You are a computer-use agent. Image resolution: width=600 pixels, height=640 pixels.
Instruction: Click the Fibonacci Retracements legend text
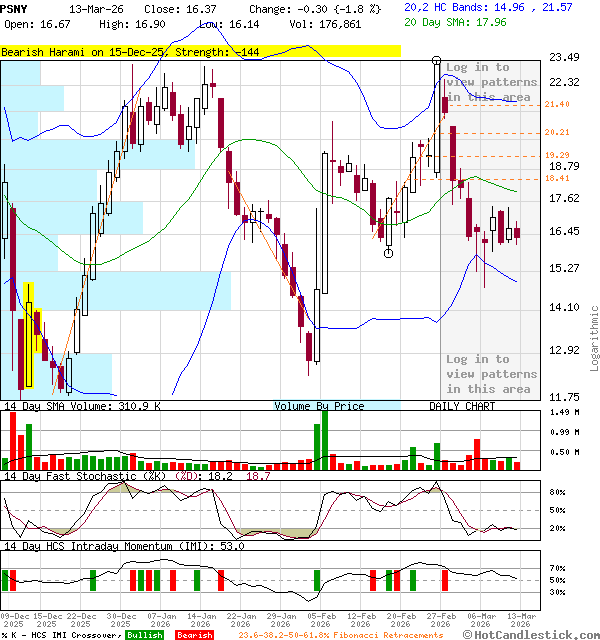[x=340, y=635]
